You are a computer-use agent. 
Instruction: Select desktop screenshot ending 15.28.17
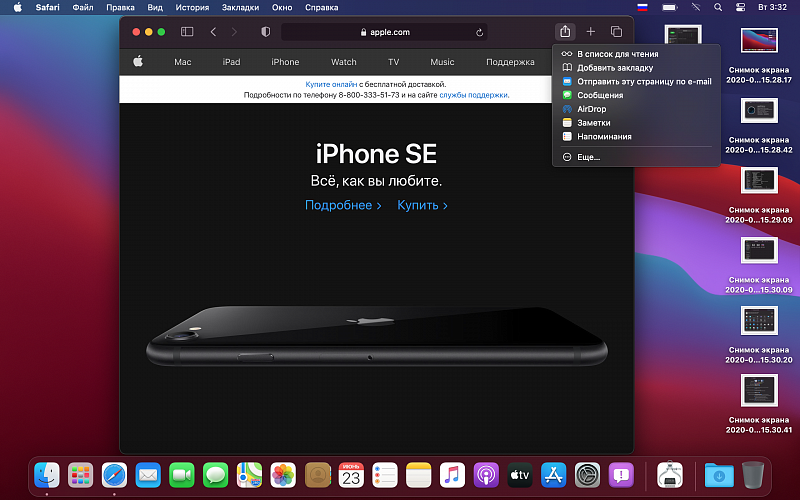click(759, 55)
